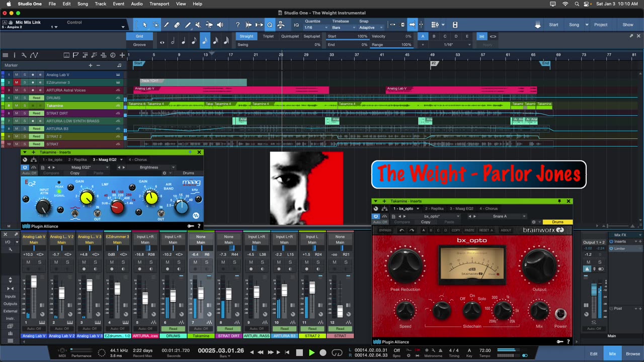Open Spotlight search in menu bar
Viewport: 644px width, 362px height.
578,4
